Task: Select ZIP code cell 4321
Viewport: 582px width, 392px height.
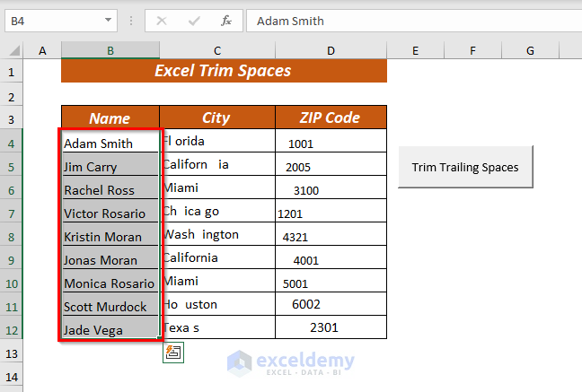Action: point(331,234)
